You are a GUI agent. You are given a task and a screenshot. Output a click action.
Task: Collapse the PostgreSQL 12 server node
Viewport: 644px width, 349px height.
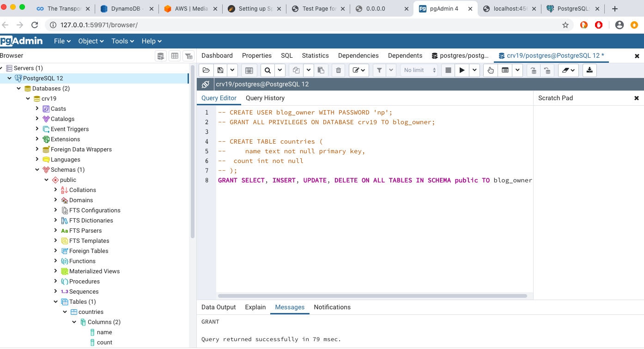click(x=10, y=78)
